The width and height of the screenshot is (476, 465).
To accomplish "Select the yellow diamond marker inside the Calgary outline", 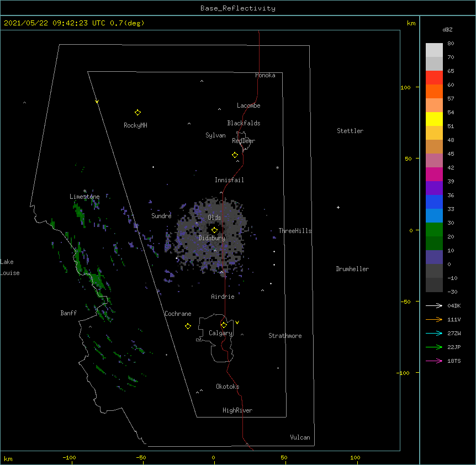I will [x=224, y=325].
